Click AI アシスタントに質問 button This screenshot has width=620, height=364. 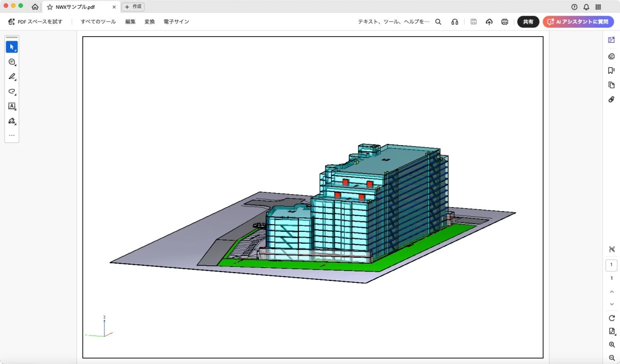(578, 22)
